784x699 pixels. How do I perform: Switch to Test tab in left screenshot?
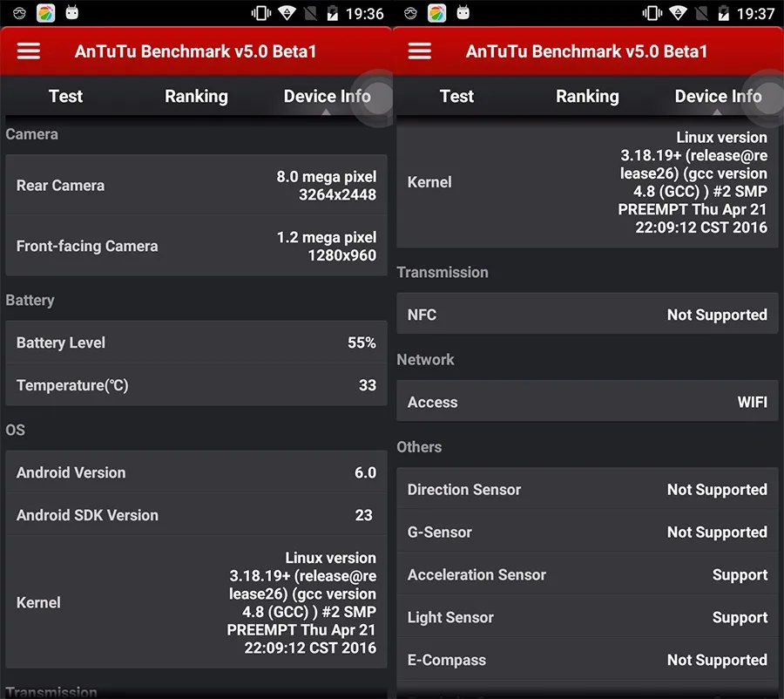(x=65, y=96)
